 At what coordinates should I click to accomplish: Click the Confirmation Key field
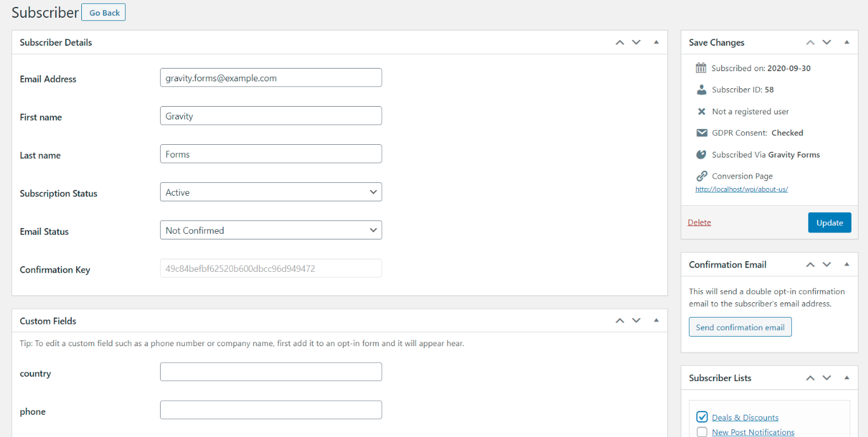tap(271, 268)
